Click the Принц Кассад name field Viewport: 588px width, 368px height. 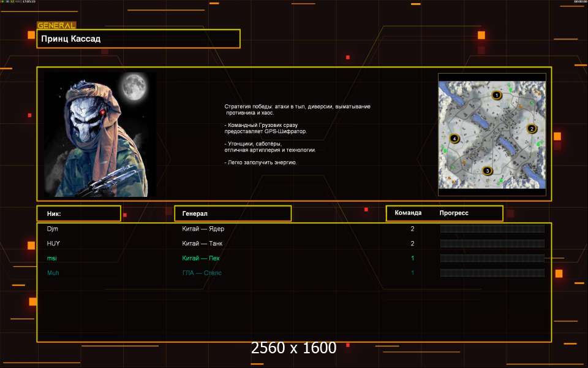[x=138, y=39]
